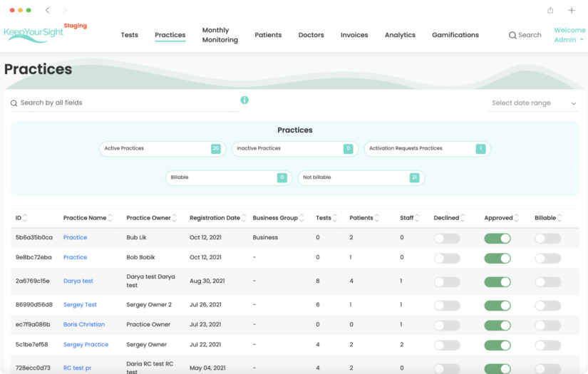This screenshot has height=374, width=588.
Task: Click the ID cell 2a6769c15e
Action: 32,281
